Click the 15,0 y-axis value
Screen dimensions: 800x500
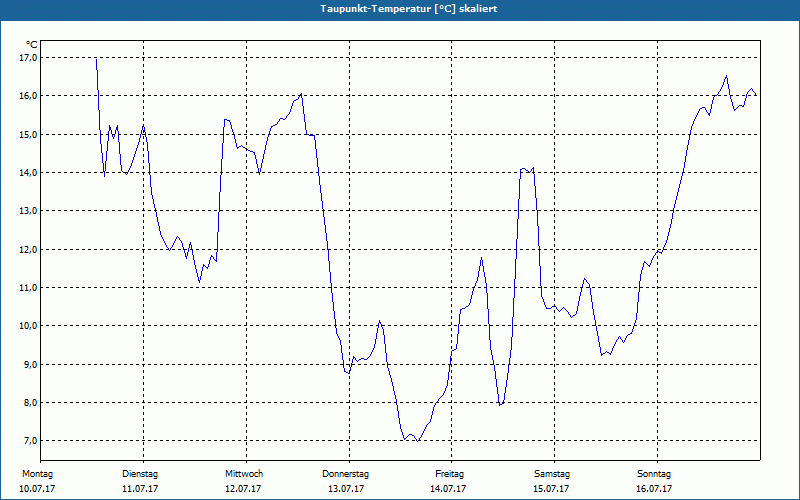coord(28,134)
